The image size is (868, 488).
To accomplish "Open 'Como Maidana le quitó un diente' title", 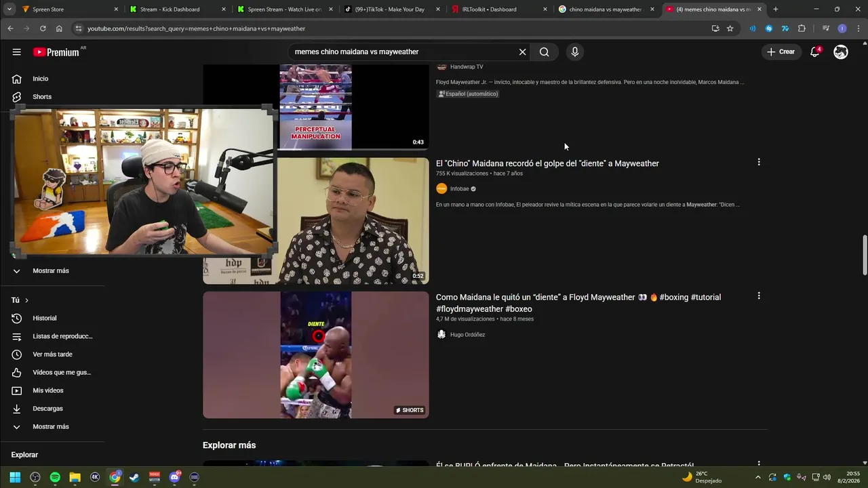I will click(x=578, y=303).
